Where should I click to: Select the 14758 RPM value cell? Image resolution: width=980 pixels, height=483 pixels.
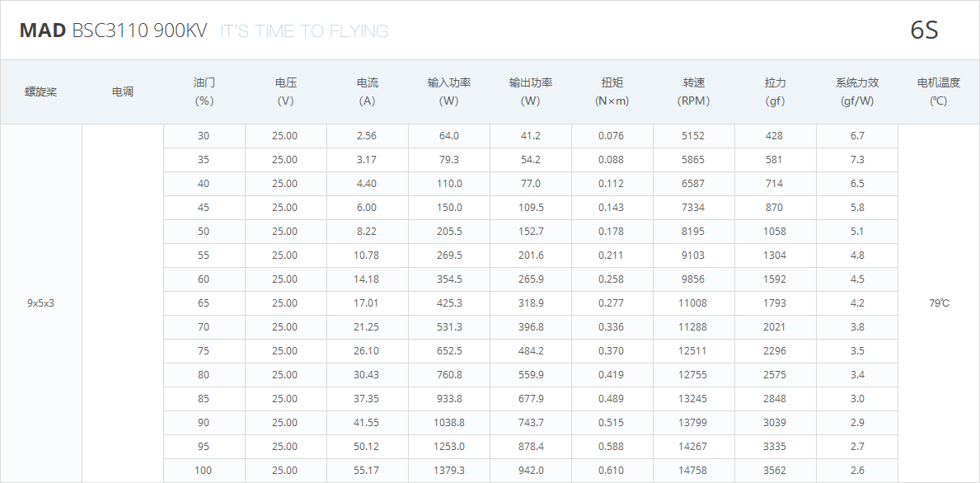(x=694, y=471)
